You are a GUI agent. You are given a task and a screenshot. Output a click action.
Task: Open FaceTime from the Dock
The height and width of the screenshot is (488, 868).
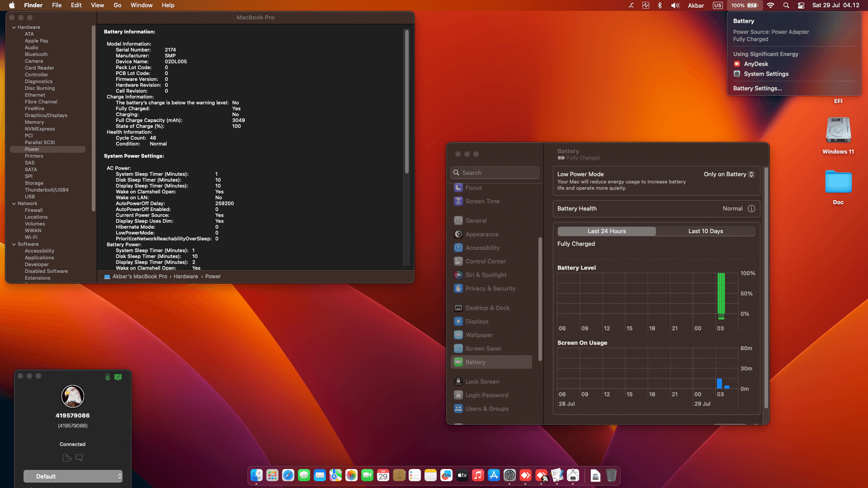point(367,475)
